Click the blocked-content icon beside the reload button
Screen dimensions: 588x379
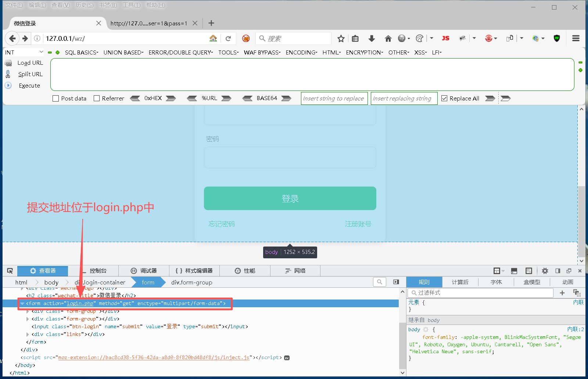(246, 38)
